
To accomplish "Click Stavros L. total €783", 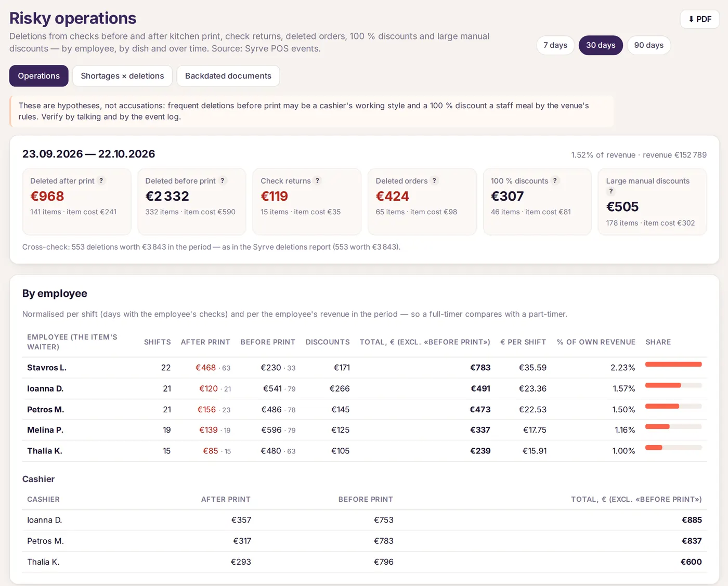I will click(480, 368).
